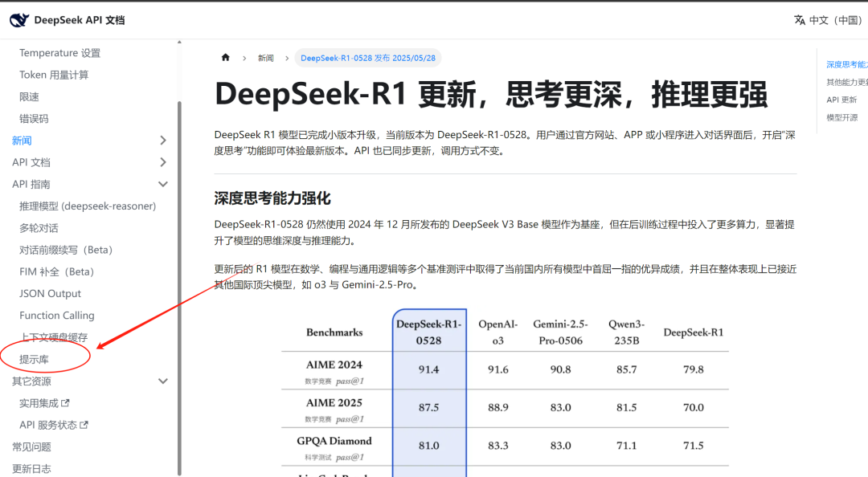Click the DeepSeek whale logo
Image resolution: width=868 pixels, height=477 pixels.
[18, 20]
